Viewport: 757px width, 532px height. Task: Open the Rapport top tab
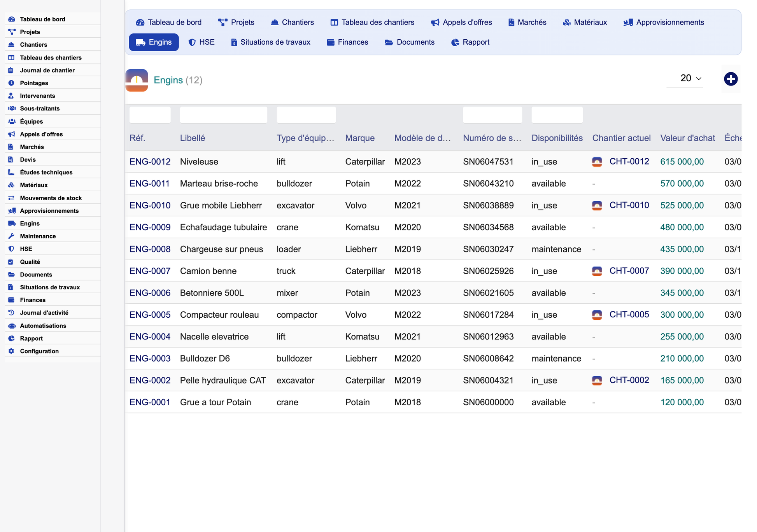[470, 42]
